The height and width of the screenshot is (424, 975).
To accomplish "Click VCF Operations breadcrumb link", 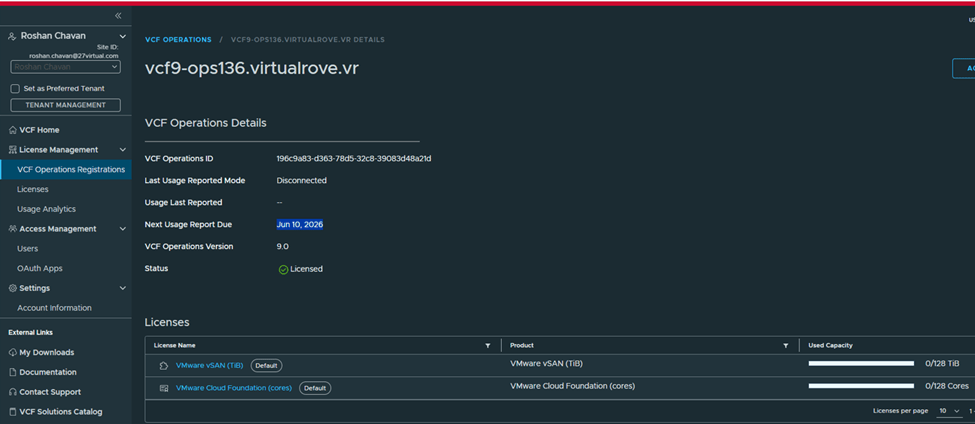I will 178,40.
